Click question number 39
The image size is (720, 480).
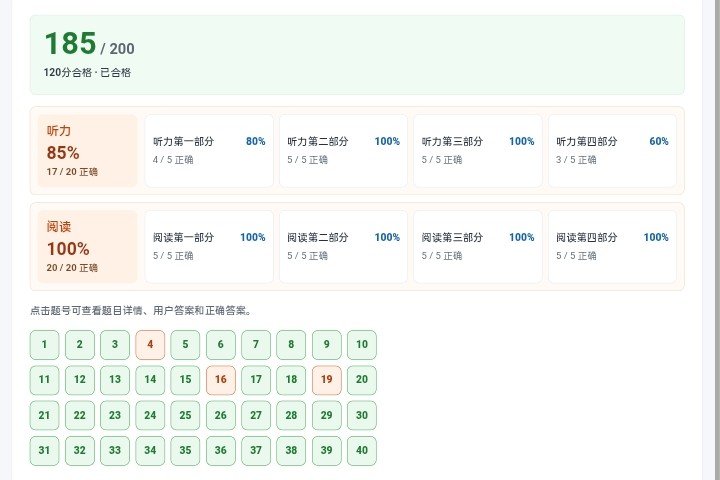click(x=326, y=451)
